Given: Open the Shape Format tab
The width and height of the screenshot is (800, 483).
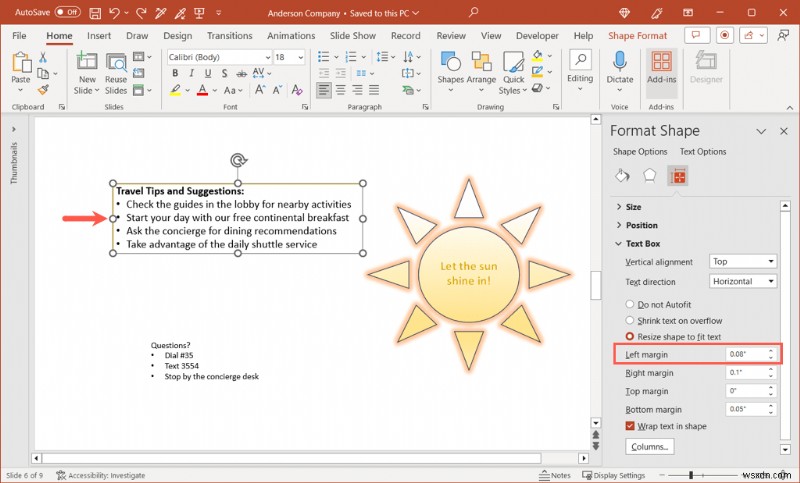Looking at the screenshot, I should point(637,36).
